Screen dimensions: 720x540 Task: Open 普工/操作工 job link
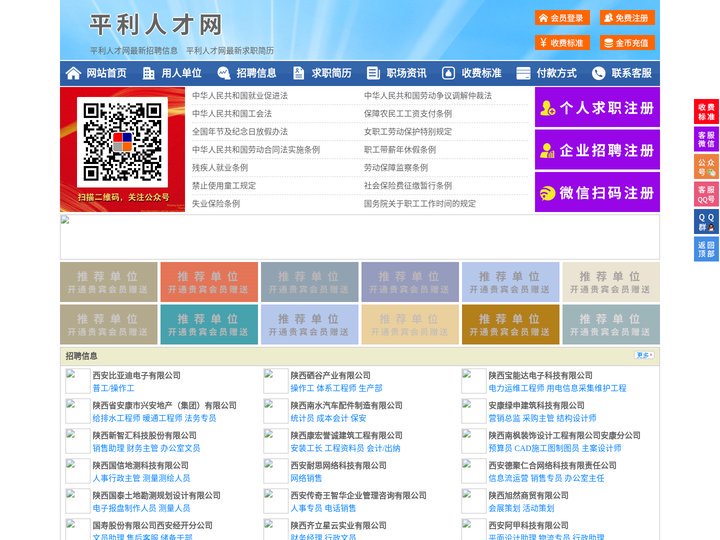tap(113, 388)
